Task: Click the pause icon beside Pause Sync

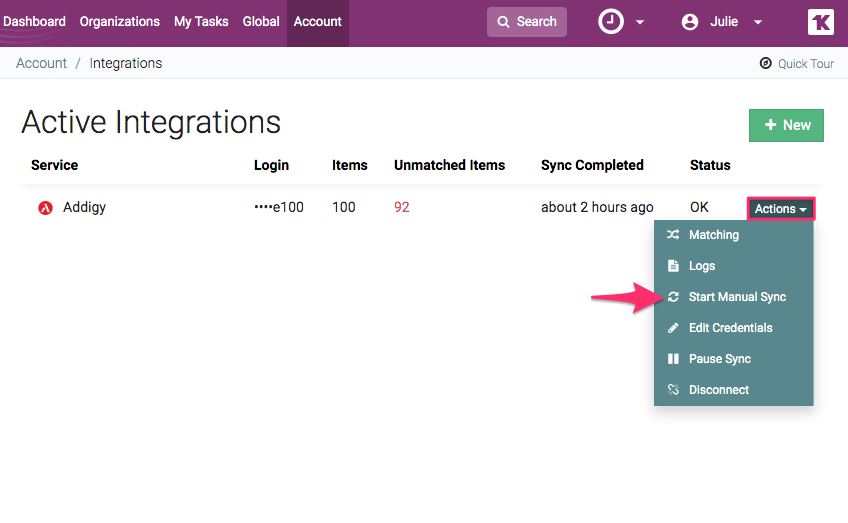Action: pyautogui.click(x=673, y=359)
